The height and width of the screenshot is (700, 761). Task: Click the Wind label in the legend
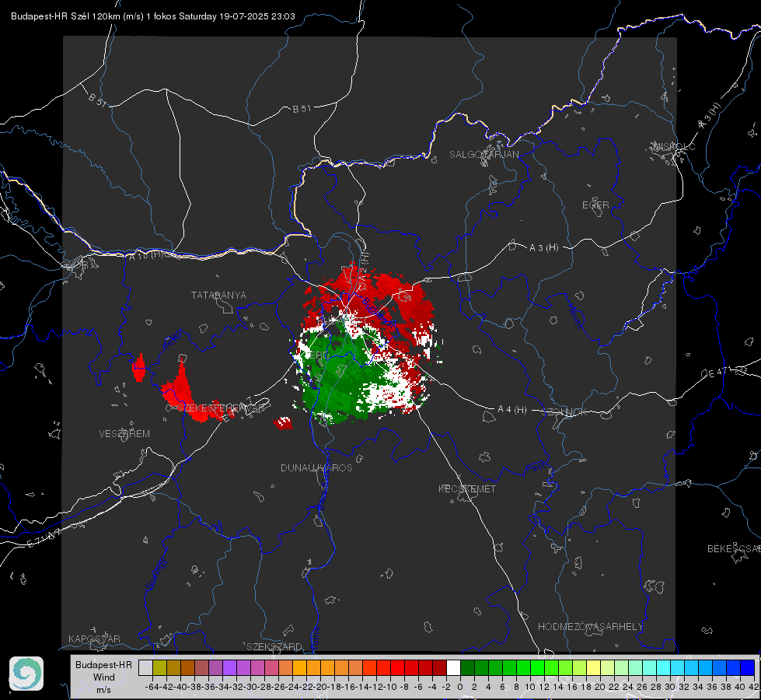pyautogui.click(x=104, y=677)
